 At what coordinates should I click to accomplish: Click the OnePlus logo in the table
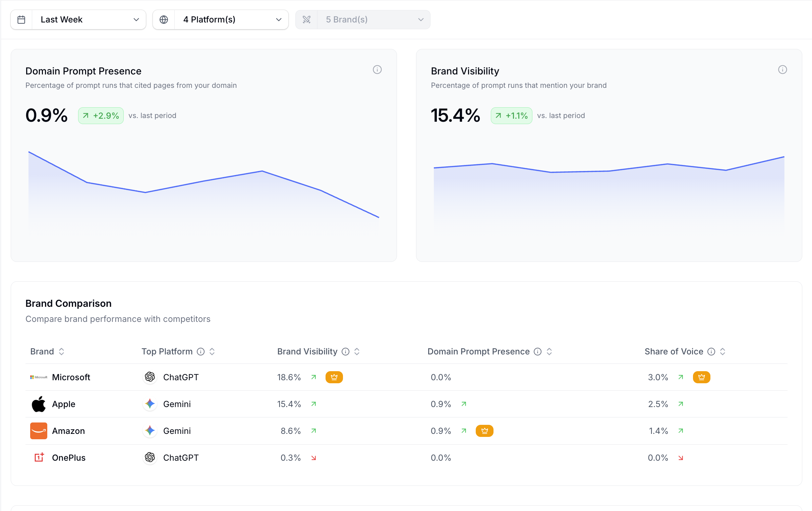tap(39, 458)
